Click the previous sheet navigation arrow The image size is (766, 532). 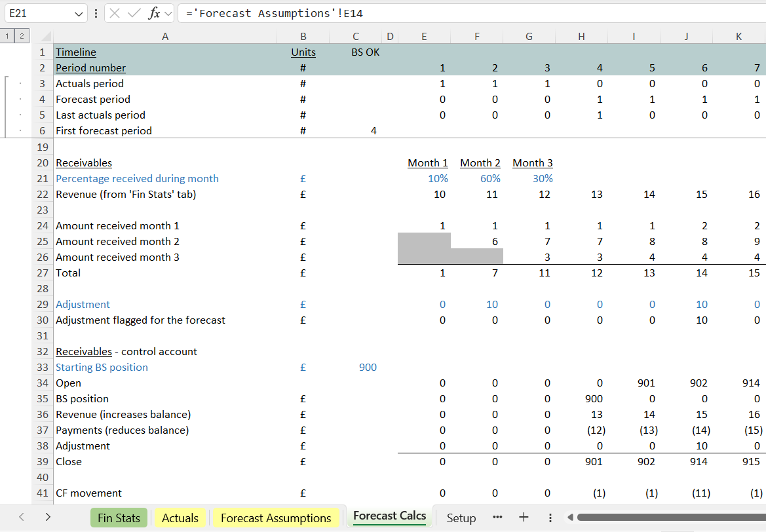(21, 518)
